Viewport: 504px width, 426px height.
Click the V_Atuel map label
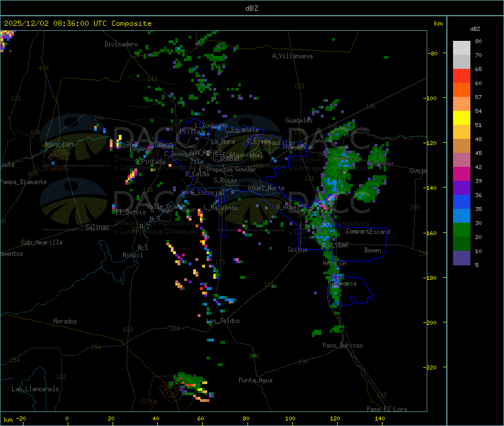tap(288, 207)
